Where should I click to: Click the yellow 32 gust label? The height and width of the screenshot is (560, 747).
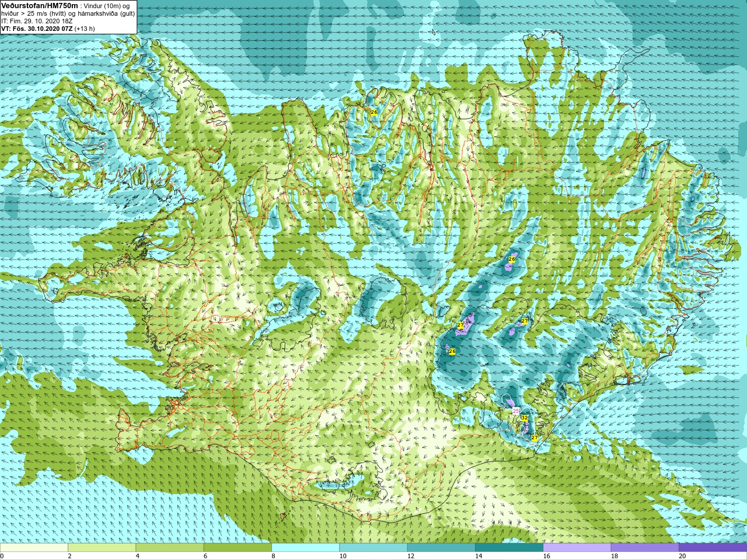[x=524, y=418]
